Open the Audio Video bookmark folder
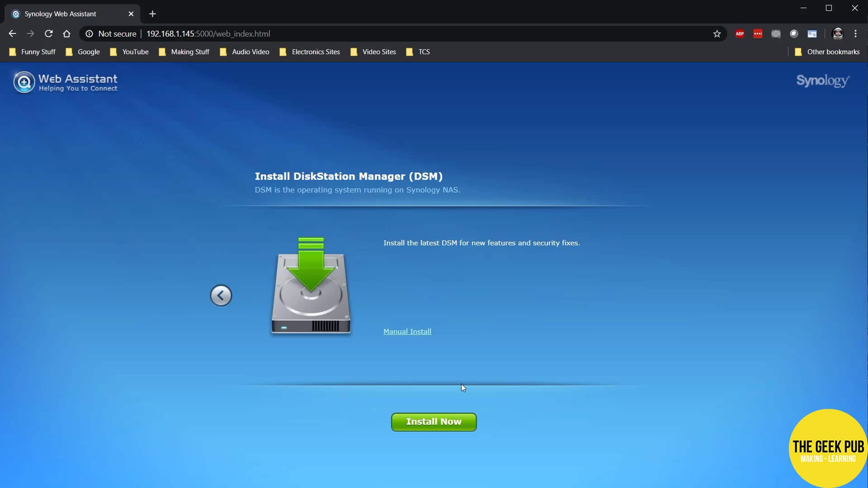This screenshot has height=488, width=868. click(x=245, y=52)
